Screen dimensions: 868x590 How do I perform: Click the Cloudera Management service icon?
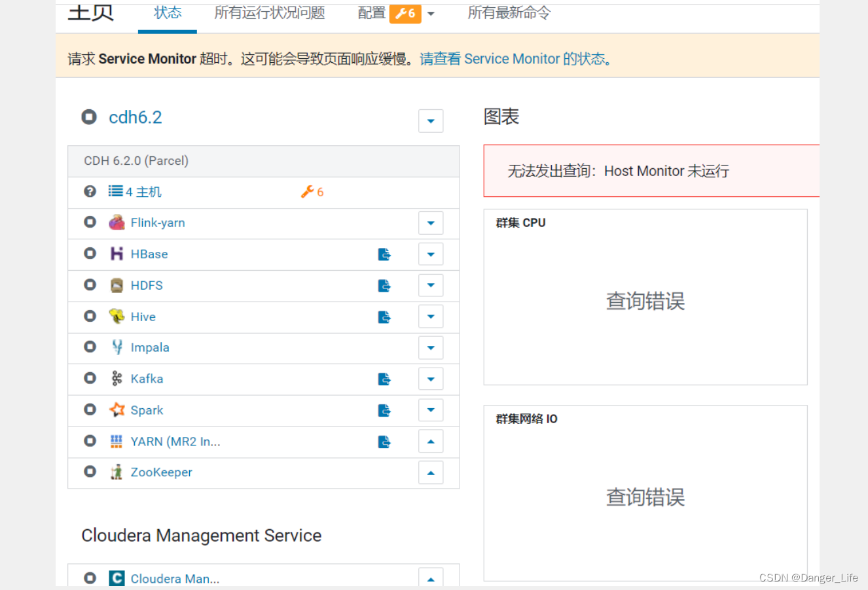[117, 578]
